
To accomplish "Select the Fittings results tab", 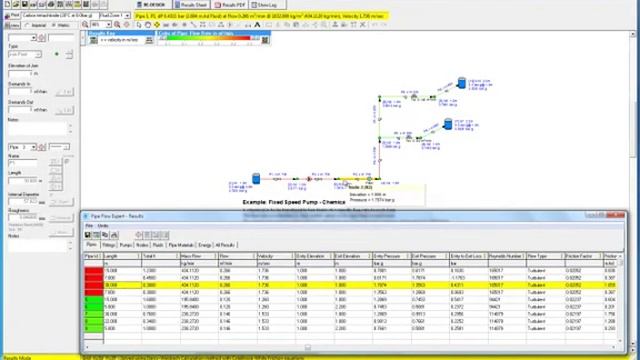I will pyautogui.click(x=109, y=245).
